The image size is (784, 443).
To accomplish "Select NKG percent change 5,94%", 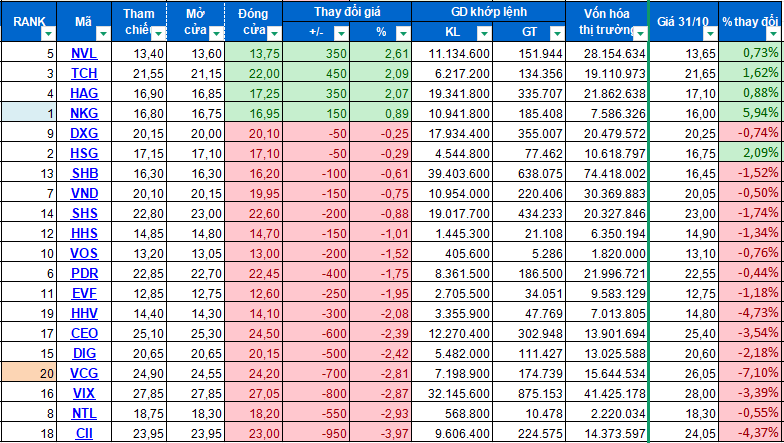I will [x=751, y=114].
